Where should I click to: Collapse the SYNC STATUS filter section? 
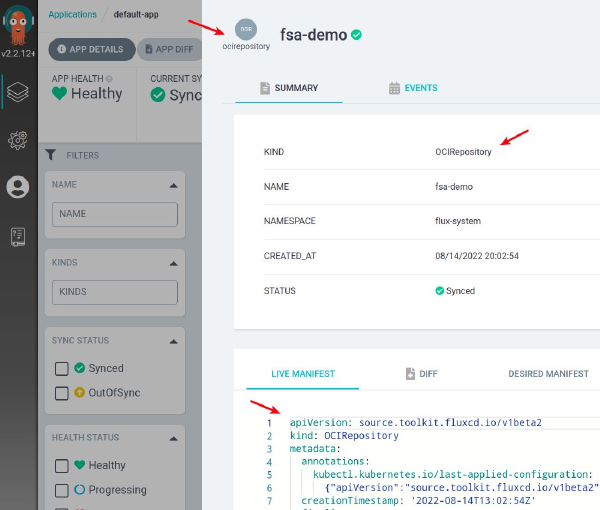173,341
